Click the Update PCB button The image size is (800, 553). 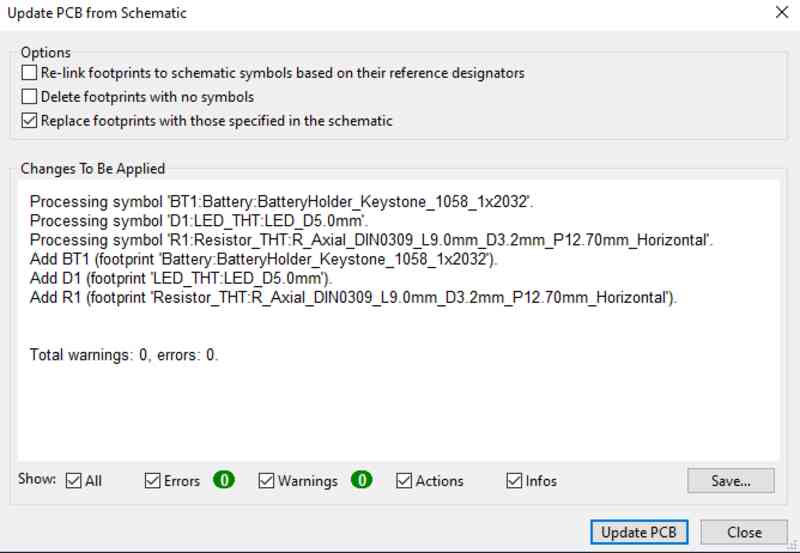pyautogui.click(x=639, y=532)
